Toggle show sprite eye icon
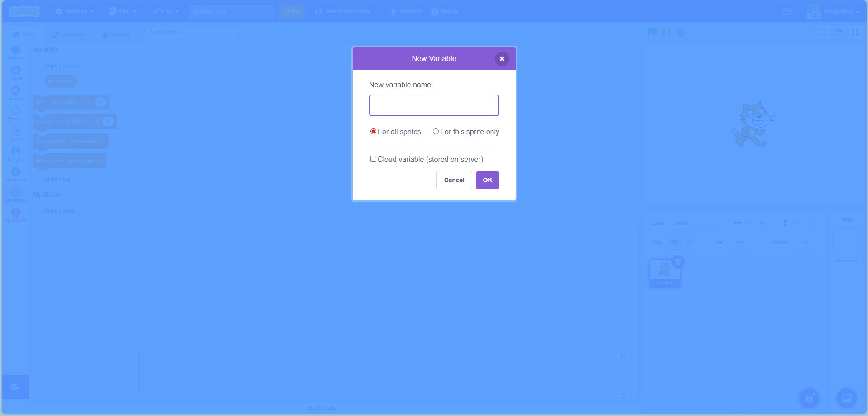Viewport: 868px width, 416px height. [x=674, y=242]
